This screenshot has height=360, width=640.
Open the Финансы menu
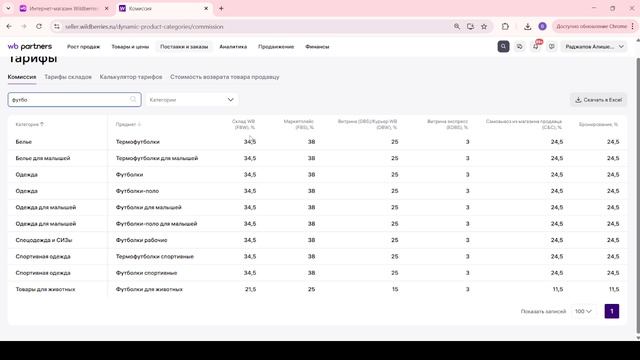click(x=317, y=47)
